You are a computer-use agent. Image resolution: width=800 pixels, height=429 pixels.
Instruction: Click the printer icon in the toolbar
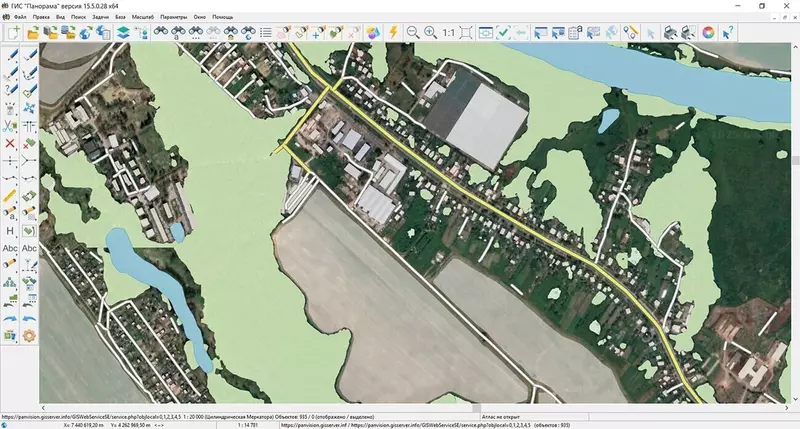(670, 33)
